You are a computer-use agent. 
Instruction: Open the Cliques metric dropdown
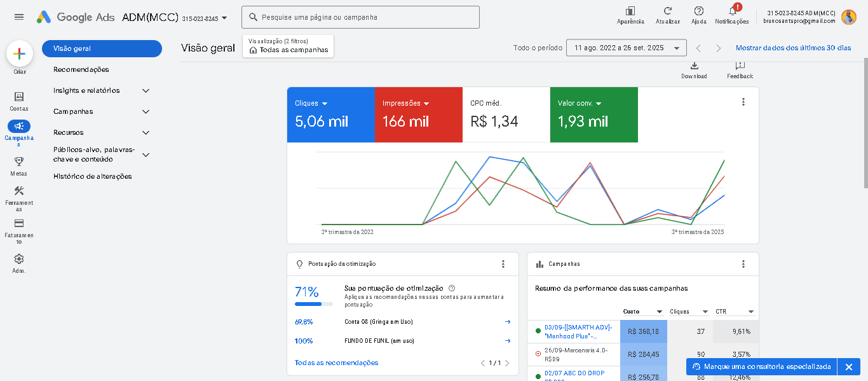tap(311, 103)
